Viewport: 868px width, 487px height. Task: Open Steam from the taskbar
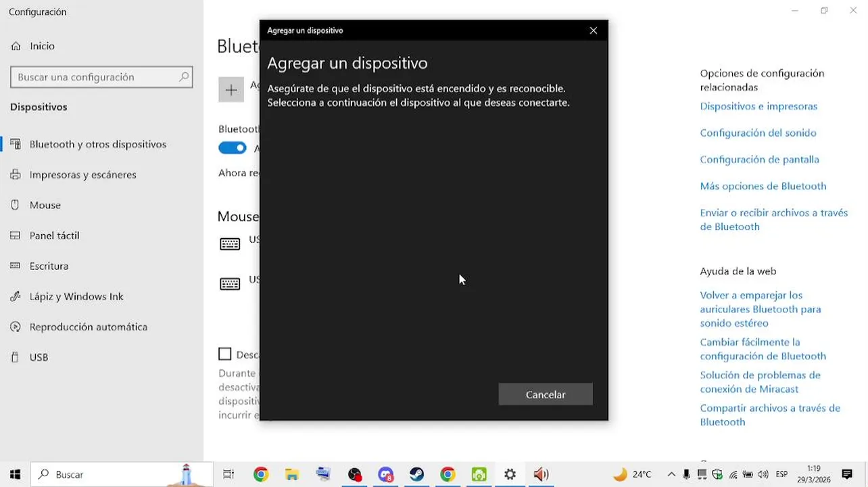pyautogui.click(x=416, y=474)
